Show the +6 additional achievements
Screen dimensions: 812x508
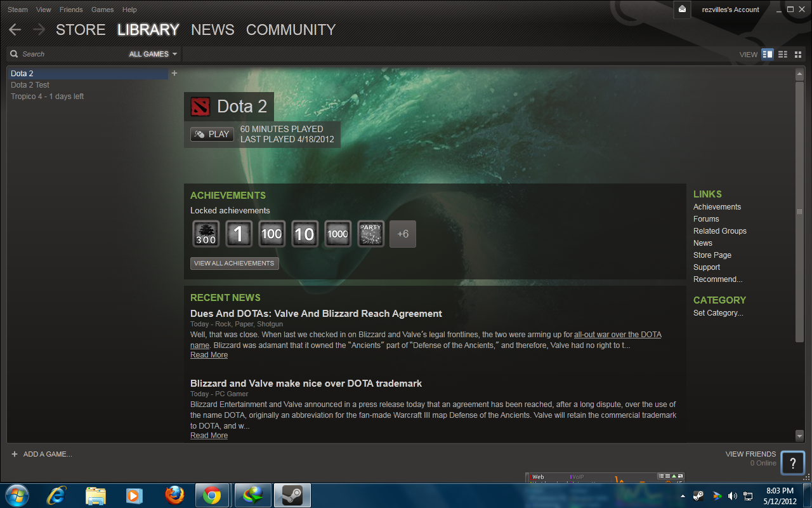(x=403, y=234)
